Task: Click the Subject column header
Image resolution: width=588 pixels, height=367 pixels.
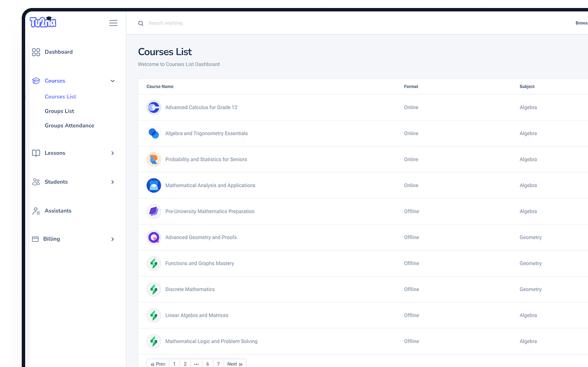Action: (x=527, y=86)
